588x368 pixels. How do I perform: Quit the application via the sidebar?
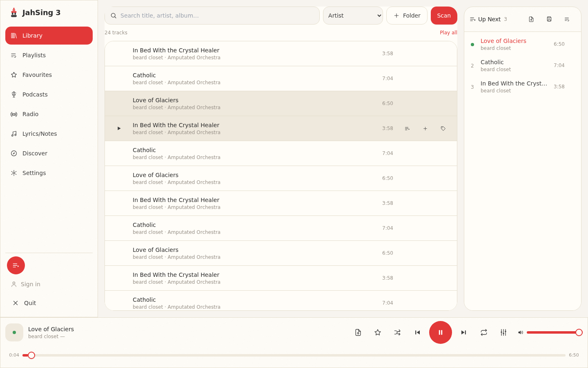point(49,303)
